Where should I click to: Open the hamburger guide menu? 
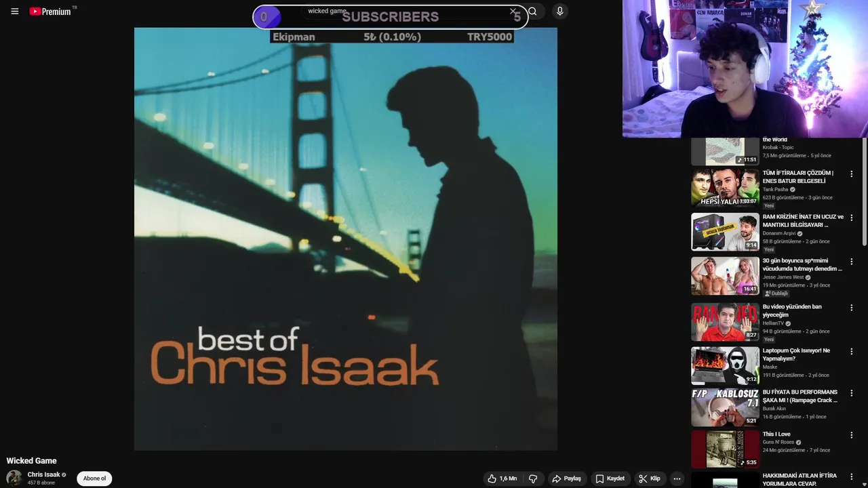tap(14, 12)
